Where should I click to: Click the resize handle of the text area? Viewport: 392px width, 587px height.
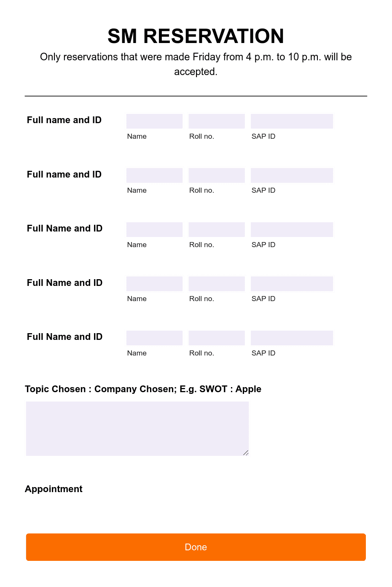245,453
